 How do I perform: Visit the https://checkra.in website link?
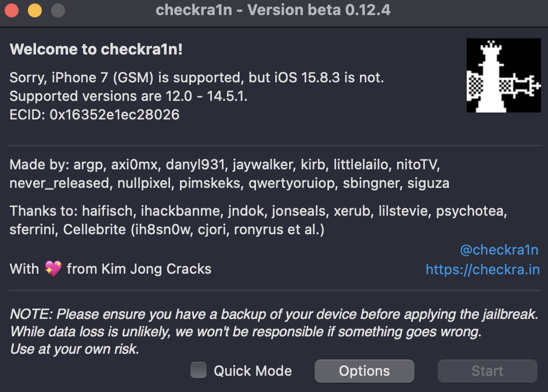pyautogui.click(x=482, y=270)
